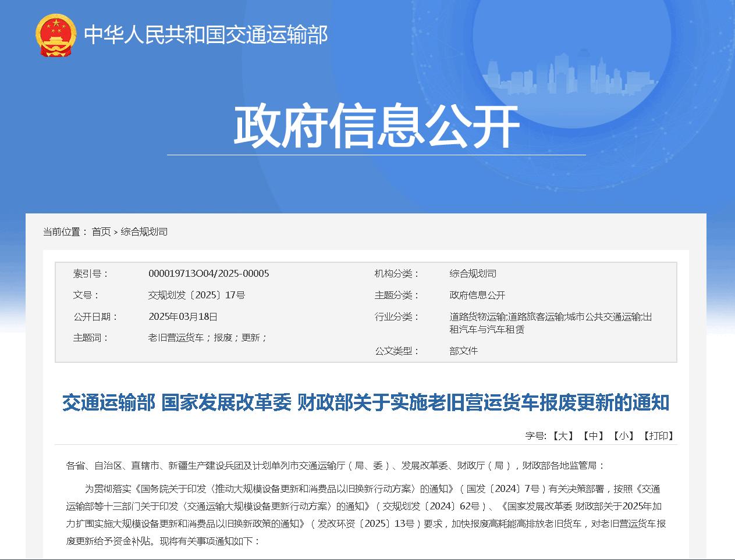Click the keywords 老旧营运货车；报废；更新
Viewport: 735px width, 560px height.
click(x=207, y=337)
